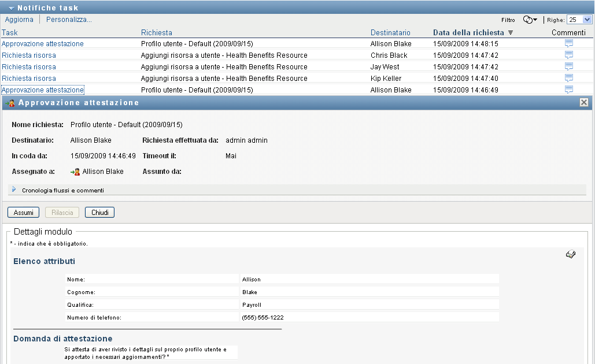Click 'Profilo utente - Default' in first row

pos(197,43)
